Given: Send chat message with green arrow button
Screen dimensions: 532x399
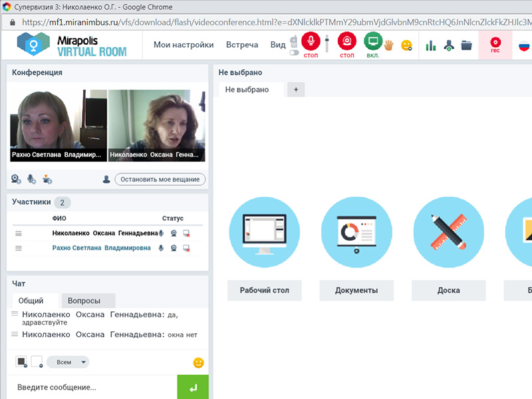Looking at the screenshot, I should (193, 387).
